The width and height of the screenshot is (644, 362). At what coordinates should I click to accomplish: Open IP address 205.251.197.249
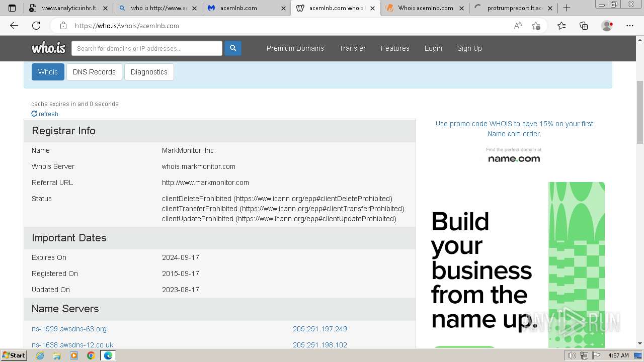[320, 329]
